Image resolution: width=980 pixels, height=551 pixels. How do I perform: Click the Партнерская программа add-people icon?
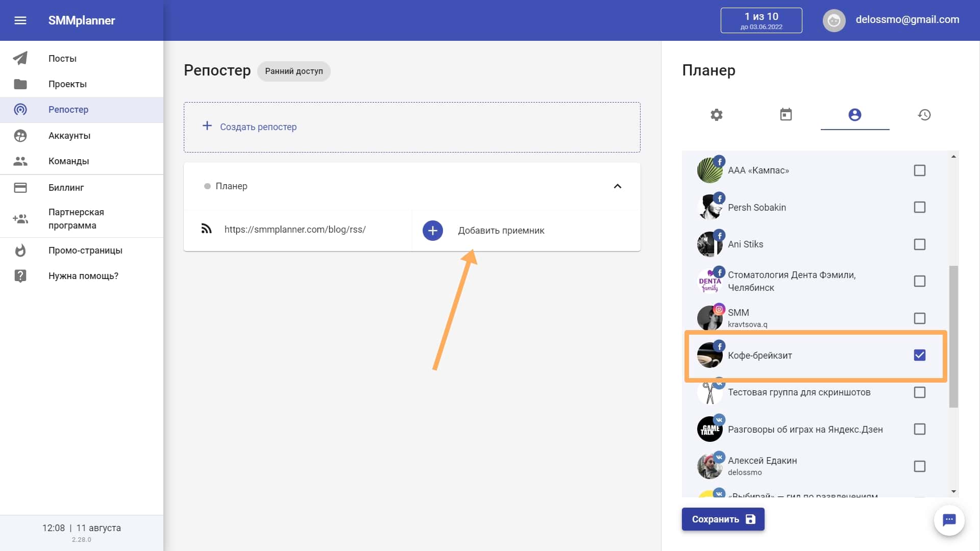pos(20,219)
